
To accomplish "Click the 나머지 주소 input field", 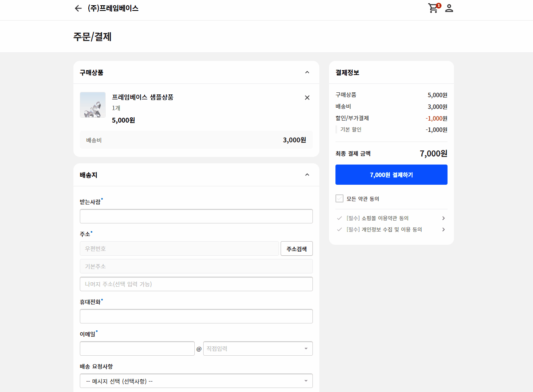I will coord(196,284).
